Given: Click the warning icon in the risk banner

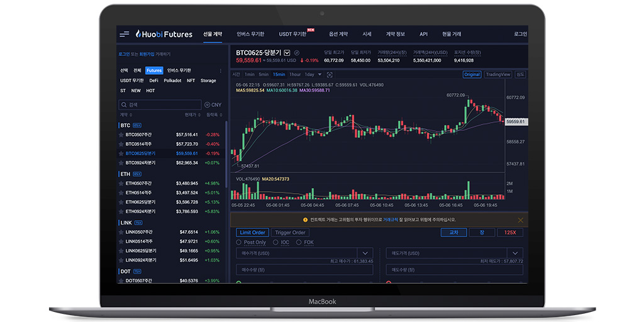Looking at the screenshot, I should click(305, 219).
